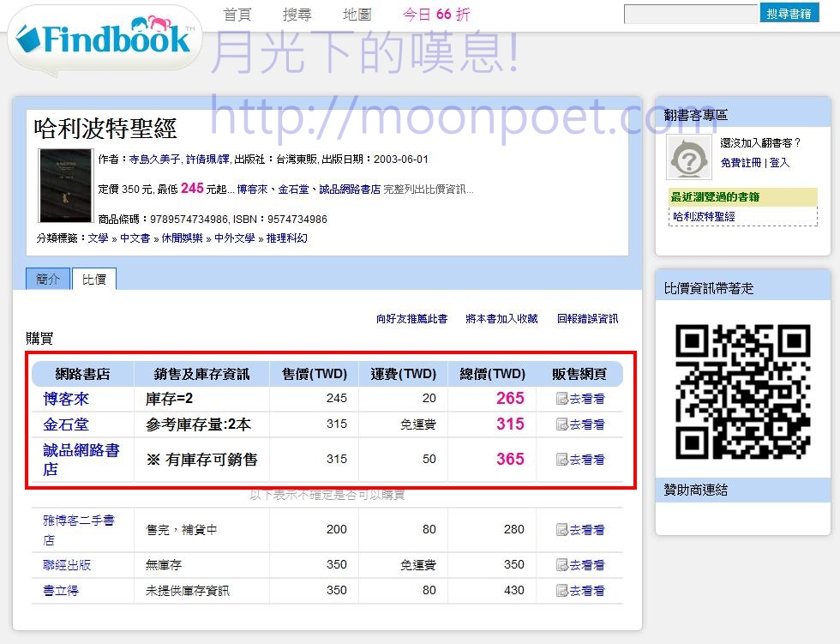Click the Findbook logo
The height and width of the screenshot is (644, 840).
pos(103,39)
